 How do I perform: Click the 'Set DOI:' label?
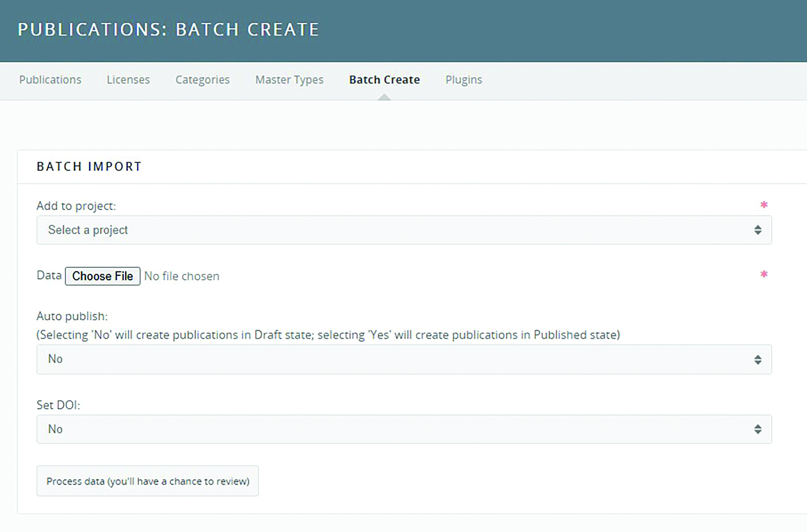pyautogui.click(x=58, y=405)
